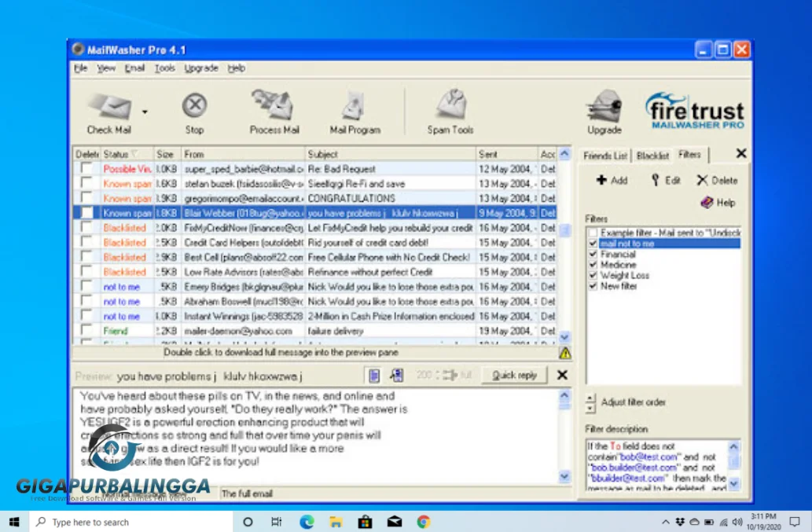Click the email list scroll-down arrow

[564, 337]
